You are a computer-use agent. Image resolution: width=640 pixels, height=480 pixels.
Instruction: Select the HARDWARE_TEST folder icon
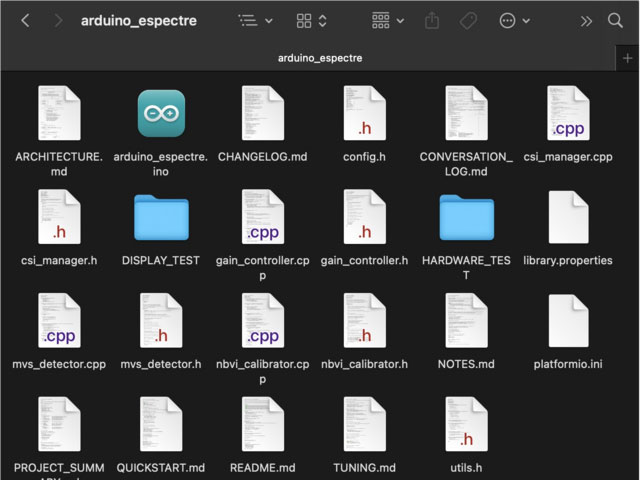point(467,217)
